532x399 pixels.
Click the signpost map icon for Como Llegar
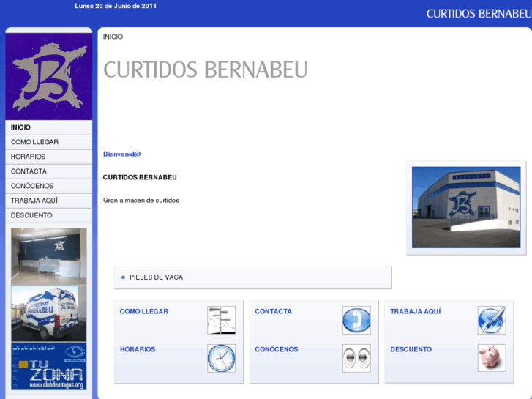[x=221, y=320]
